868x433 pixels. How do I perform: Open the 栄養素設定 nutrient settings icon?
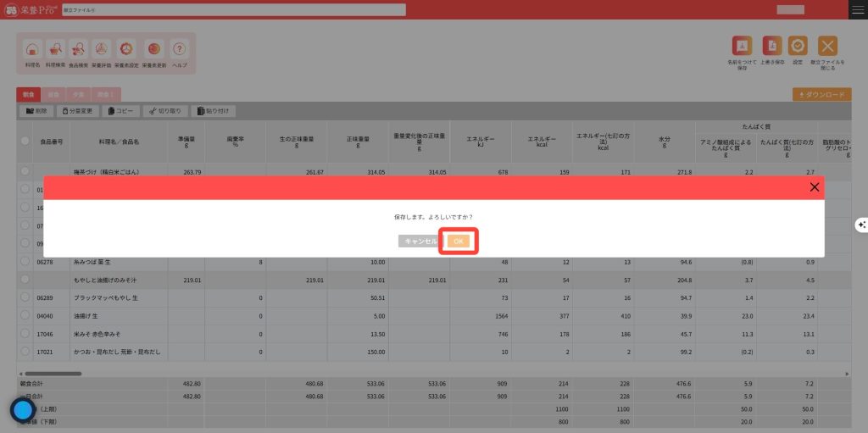coord(126,51)
